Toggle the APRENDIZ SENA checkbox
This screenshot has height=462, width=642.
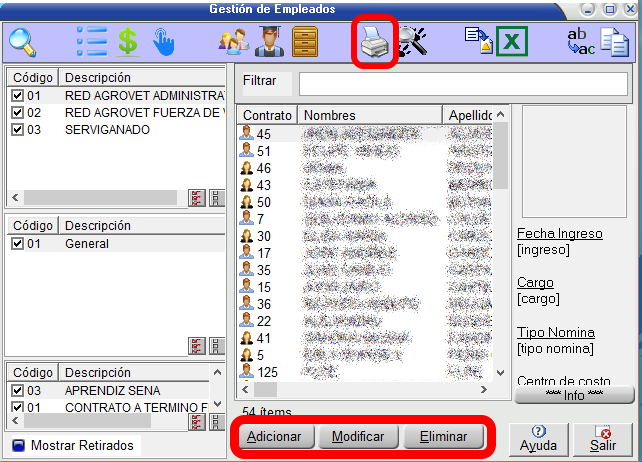click(17, 390)
